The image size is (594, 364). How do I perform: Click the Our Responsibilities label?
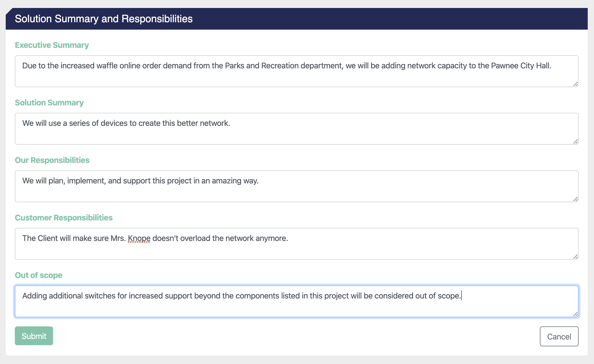[52, 160]
